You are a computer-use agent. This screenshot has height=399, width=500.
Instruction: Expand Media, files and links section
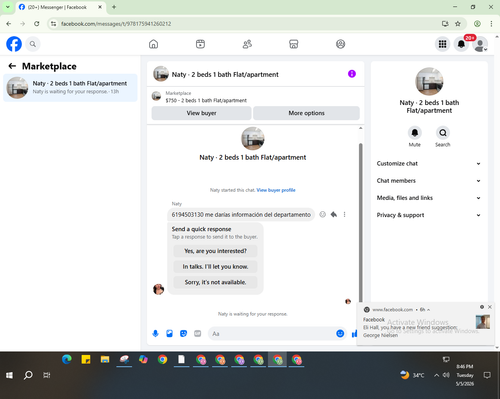coord(429,198)
